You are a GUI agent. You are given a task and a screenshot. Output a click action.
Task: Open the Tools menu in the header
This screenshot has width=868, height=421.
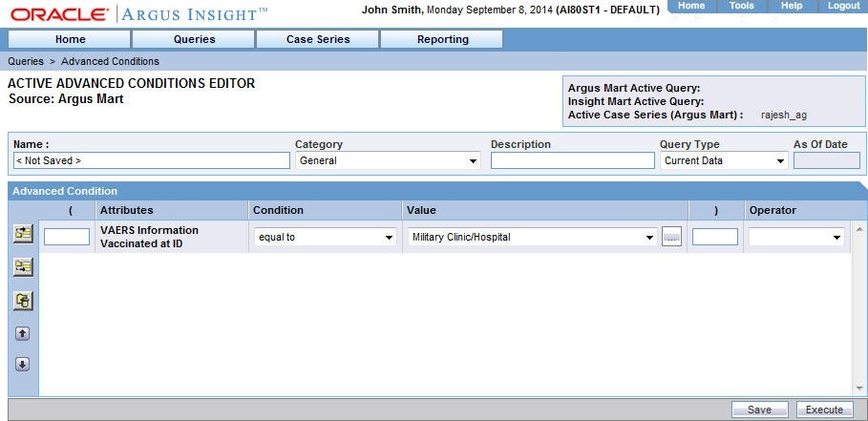[x=741, y=6]
